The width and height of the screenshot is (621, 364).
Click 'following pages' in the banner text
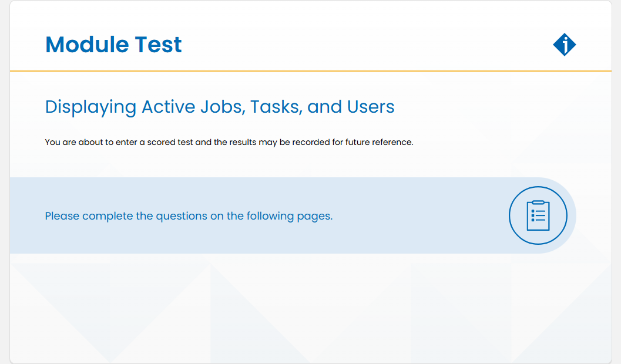coord(289,216)
